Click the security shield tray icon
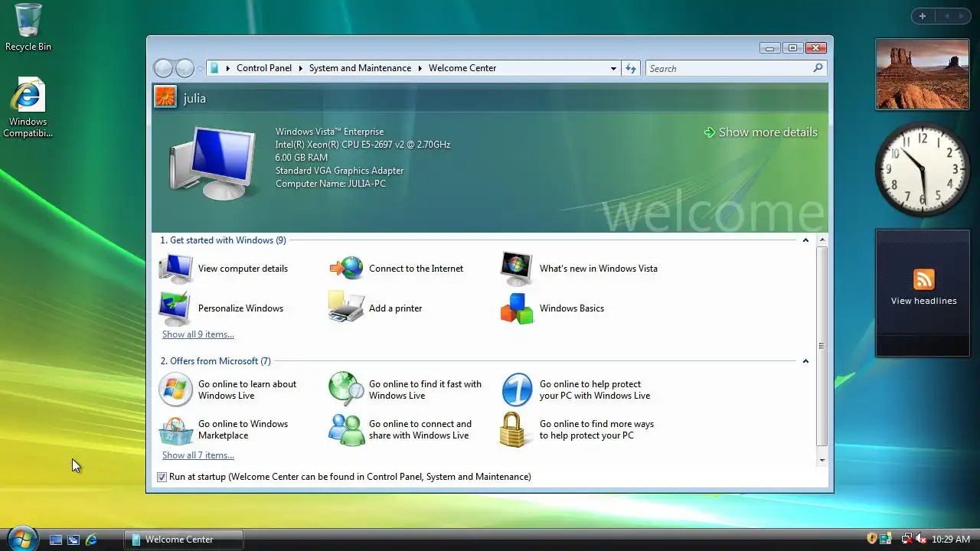 (x=871, y=539)
